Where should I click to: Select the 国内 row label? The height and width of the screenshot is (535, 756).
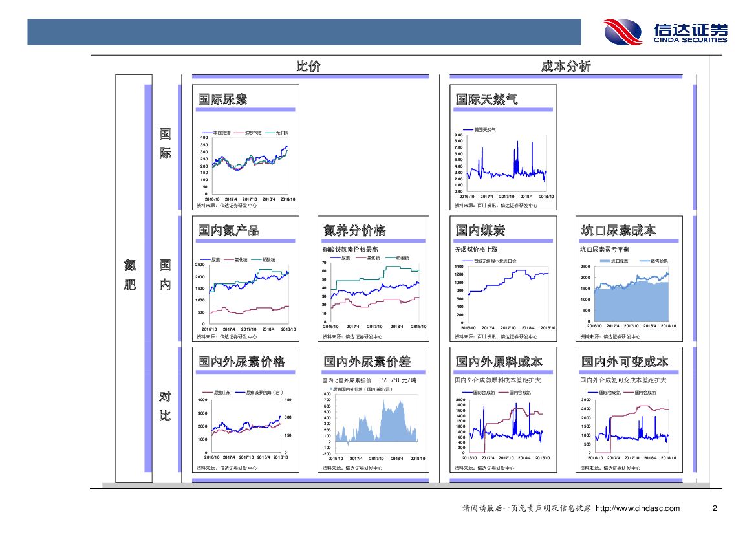click(x=165, y=275)
